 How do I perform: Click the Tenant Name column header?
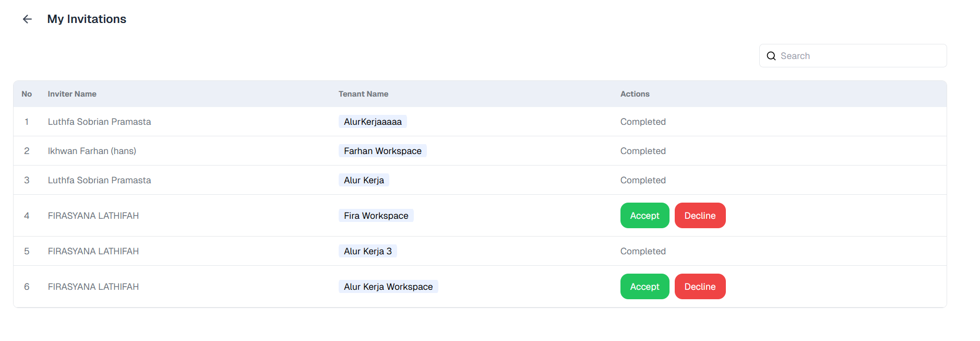[363, 93]
